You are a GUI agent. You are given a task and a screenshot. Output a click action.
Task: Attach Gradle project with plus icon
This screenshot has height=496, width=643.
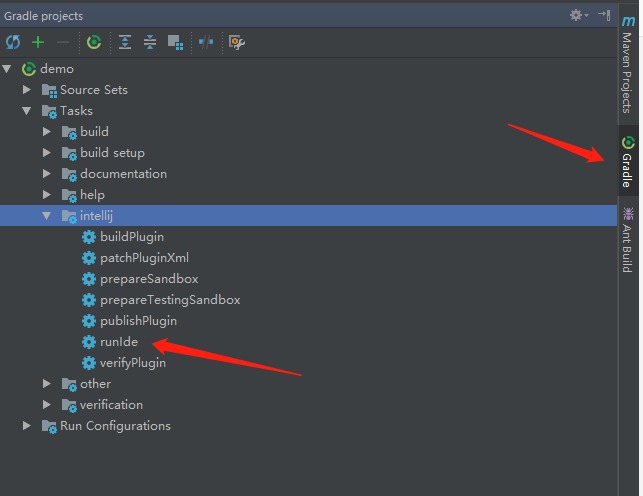38,42
